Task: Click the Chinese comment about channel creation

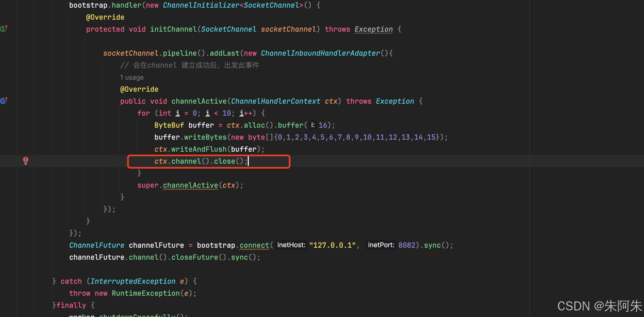Action: tap(190, 65)
